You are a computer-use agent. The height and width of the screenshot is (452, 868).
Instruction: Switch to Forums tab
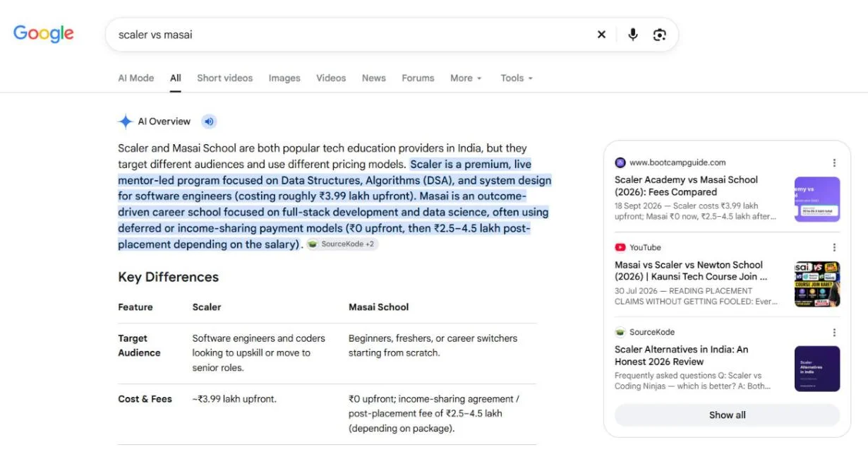[418, 78]
